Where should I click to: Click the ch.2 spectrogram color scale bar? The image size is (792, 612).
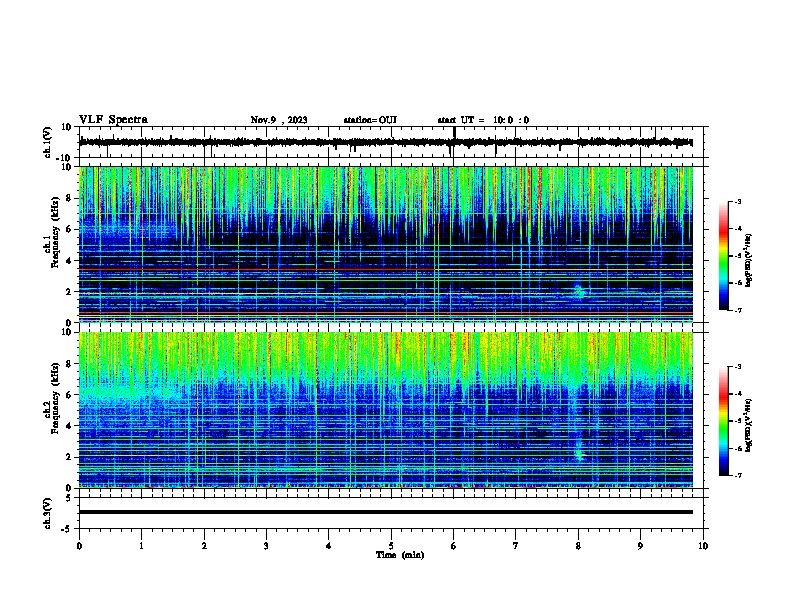click(x=724, y=421)
